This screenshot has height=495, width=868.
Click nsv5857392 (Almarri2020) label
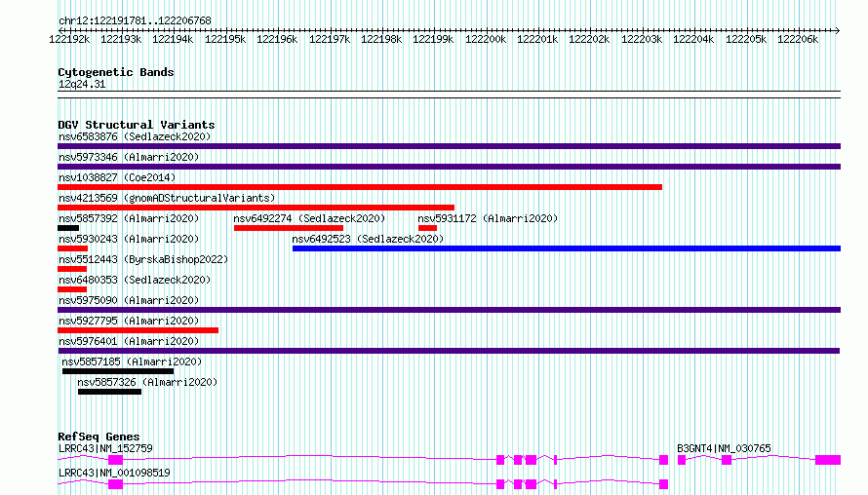click(129, 218)
